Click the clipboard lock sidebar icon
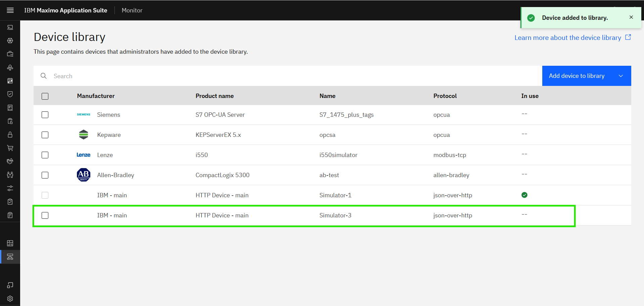 [x=10, y=121]
